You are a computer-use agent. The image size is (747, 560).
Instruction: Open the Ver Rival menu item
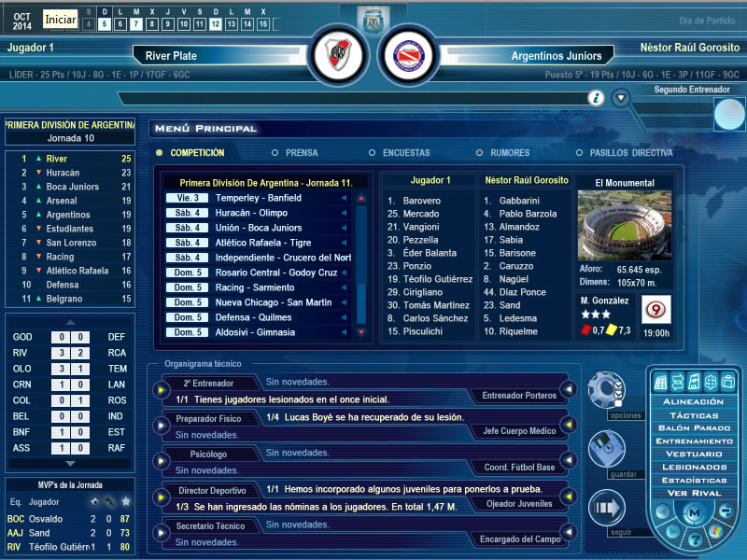[693, 493]
